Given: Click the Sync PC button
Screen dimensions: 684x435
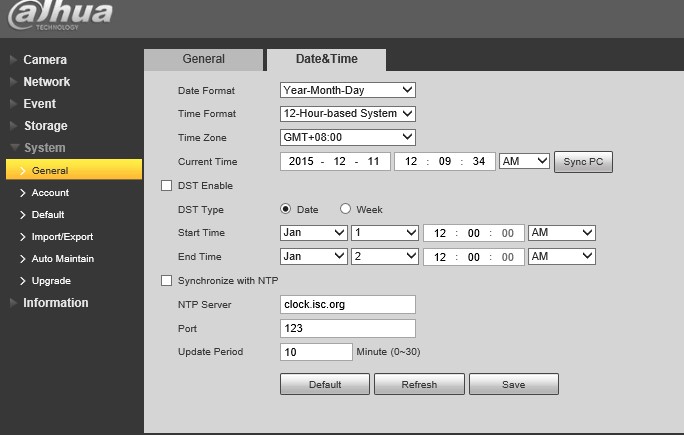Looking at the screenshot, I should [x=583, y=162].
